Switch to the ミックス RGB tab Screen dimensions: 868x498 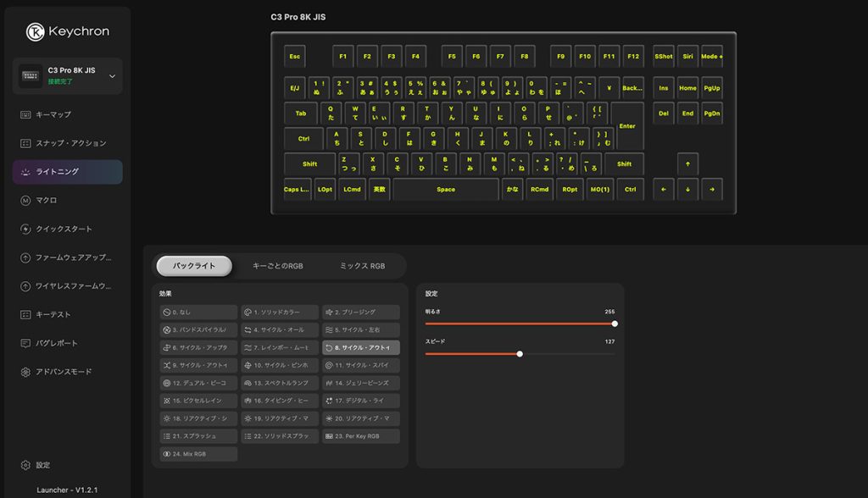coord(362,266)
